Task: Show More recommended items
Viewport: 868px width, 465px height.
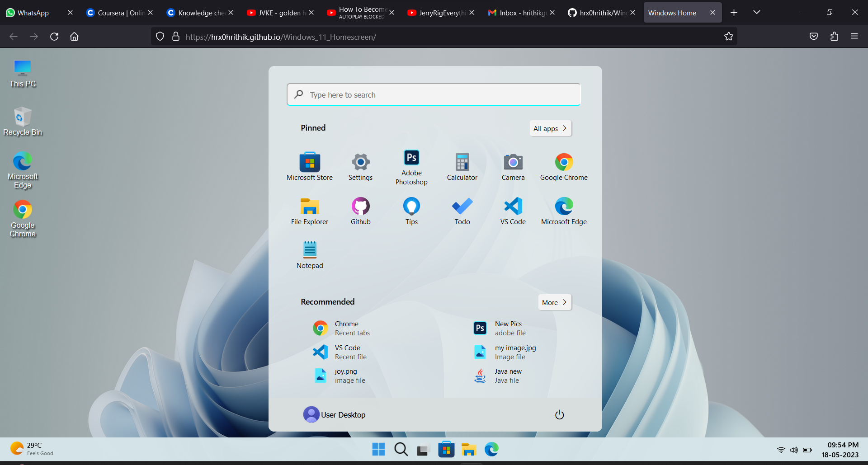Action: tap(555, 302)
